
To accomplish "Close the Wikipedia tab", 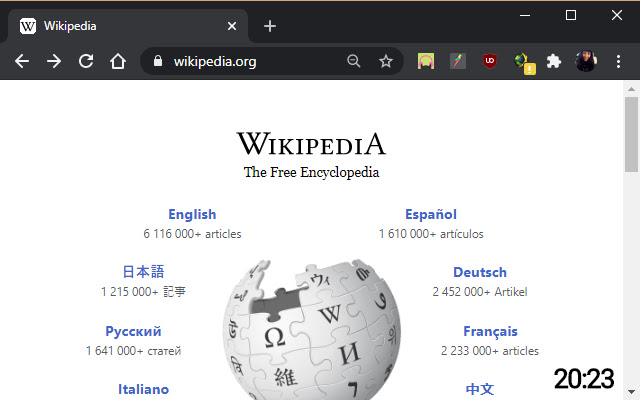I will (x=232, y=26).
